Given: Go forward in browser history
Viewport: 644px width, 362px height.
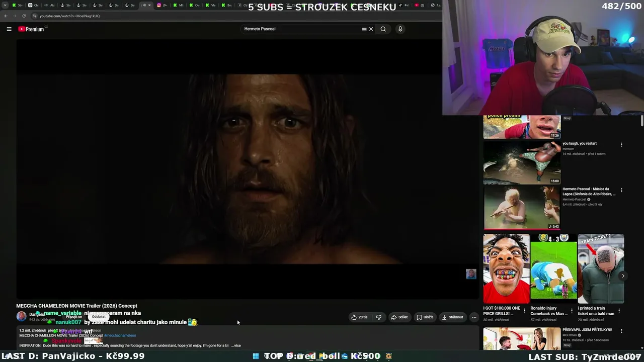Looking at the screenshot, I should click(x=14, y=16).
